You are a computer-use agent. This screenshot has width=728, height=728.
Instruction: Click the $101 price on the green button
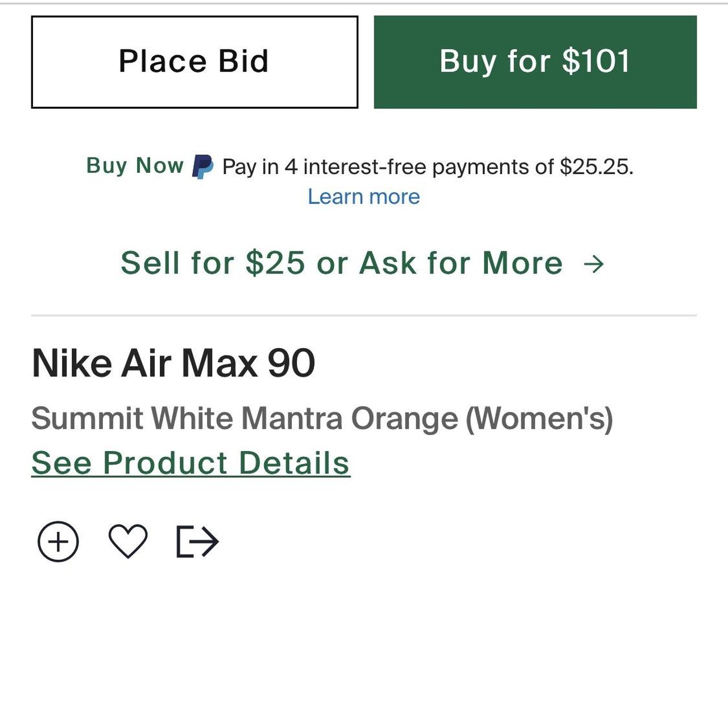click(596, 61)
